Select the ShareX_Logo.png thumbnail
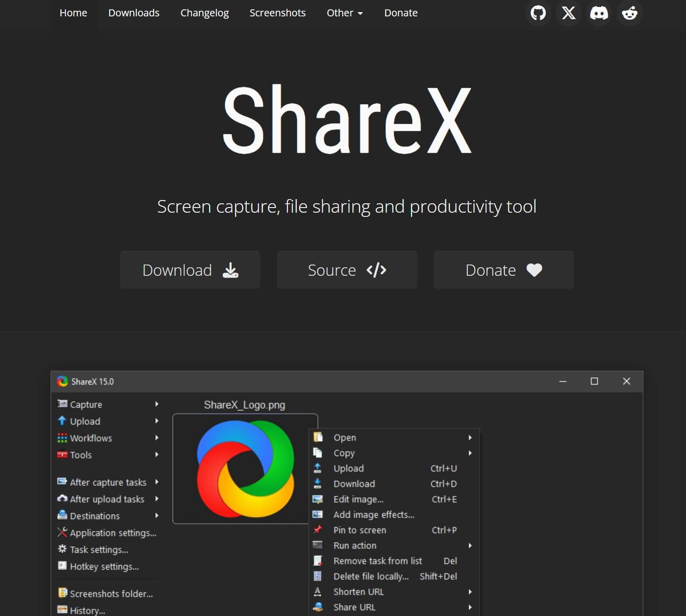Screen dimensions: 686x616 click(244, 467)
